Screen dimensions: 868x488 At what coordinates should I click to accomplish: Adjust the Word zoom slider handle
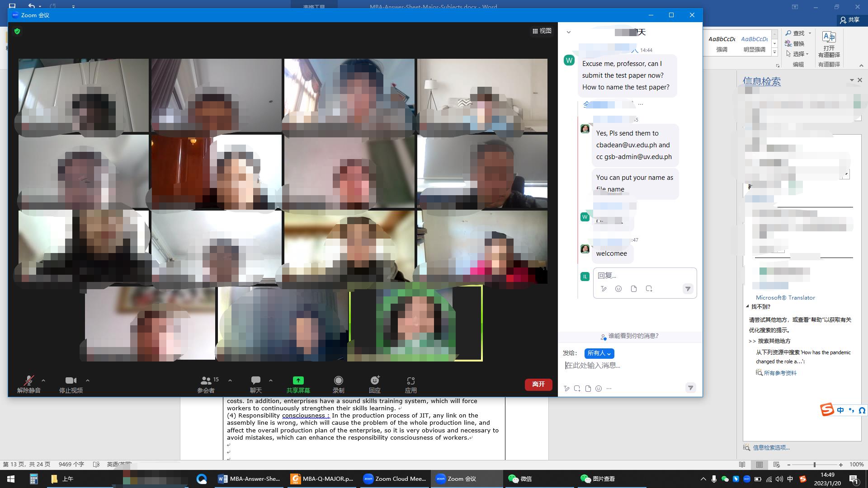coord(815,465)
